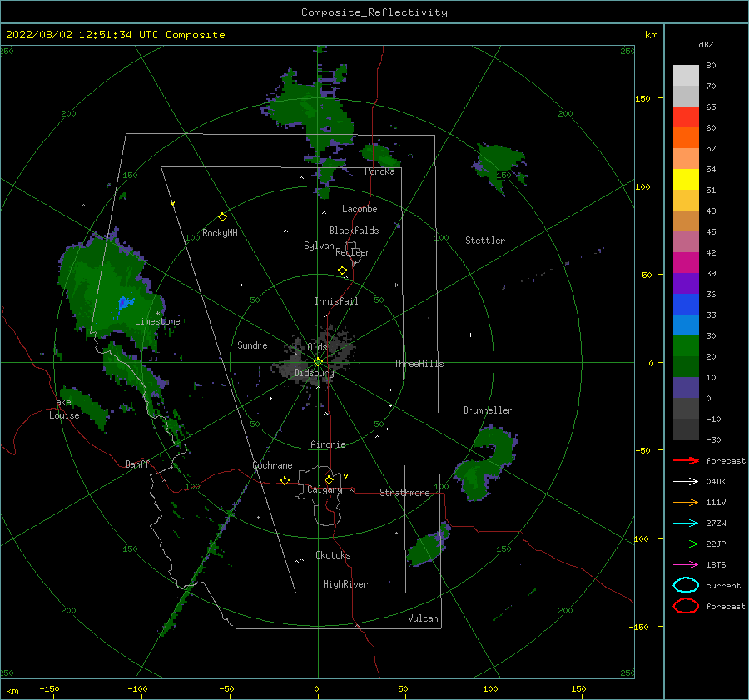Click the dBZ legend heading
Viewport: 749px width, 700px height.
[706, 44]
